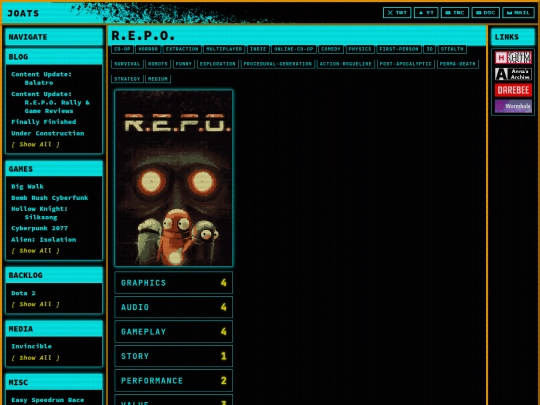The image size is (540, 405).
Task: Open the R.E.P.O. Rally & Game Reviews post
Action: [x=50, y=102]
